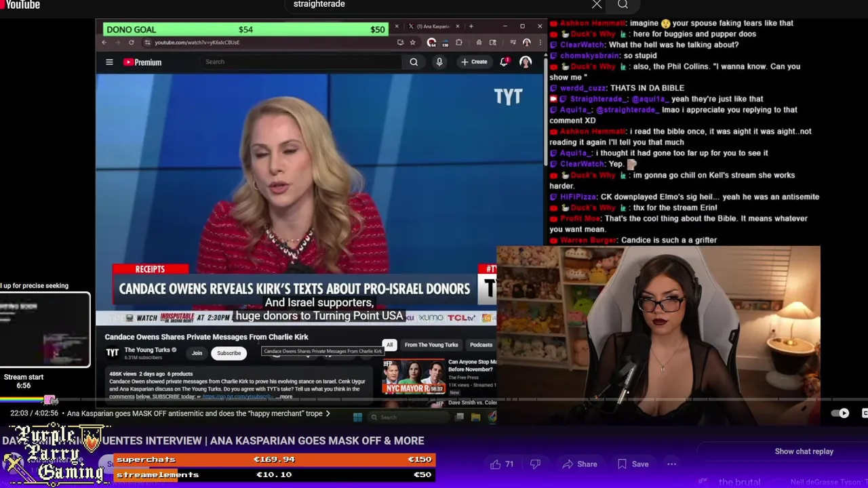Open the browser three-dot menu
Image resolution: width=868 pixels, height=488 pixels.
540,42
